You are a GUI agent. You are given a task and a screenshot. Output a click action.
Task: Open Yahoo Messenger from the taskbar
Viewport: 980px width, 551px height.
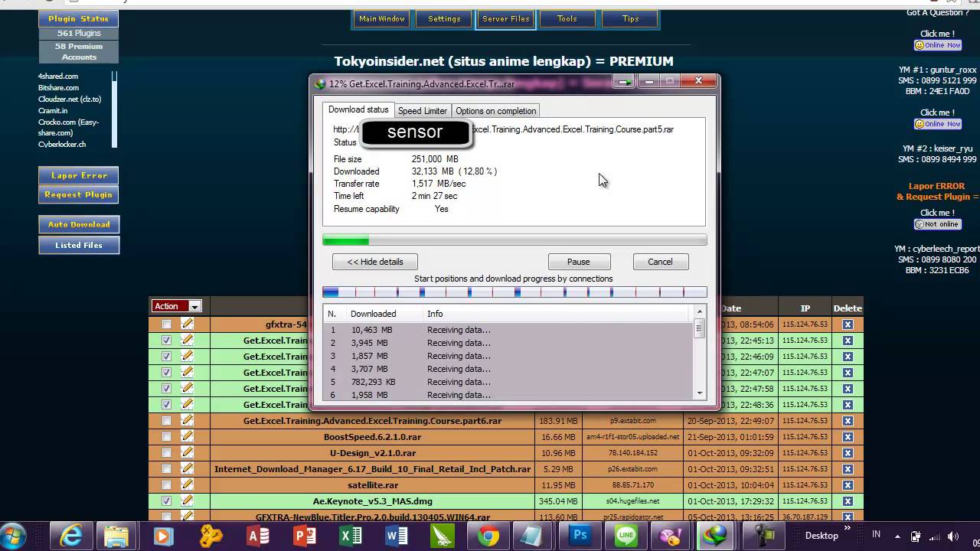pos(671,536)
